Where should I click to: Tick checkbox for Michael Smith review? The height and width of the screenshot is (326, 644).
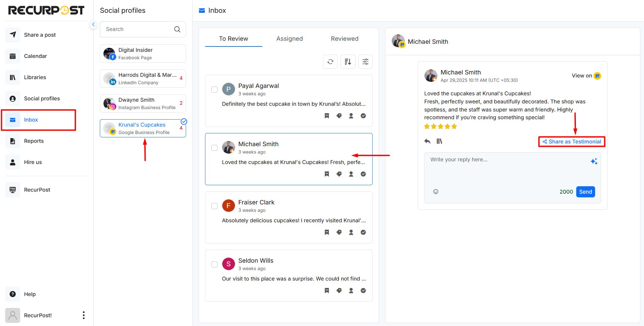(214, 148)
